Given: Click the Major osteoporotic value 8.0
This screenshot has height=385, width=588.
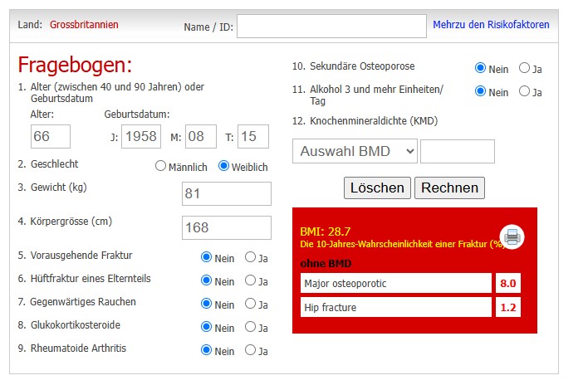Looking at the screenshot, I should pyautogui.click(x=508, y=284).
